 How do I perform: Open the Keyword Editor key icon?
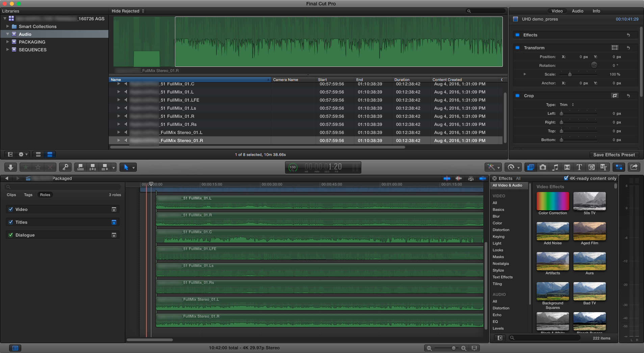65,167
